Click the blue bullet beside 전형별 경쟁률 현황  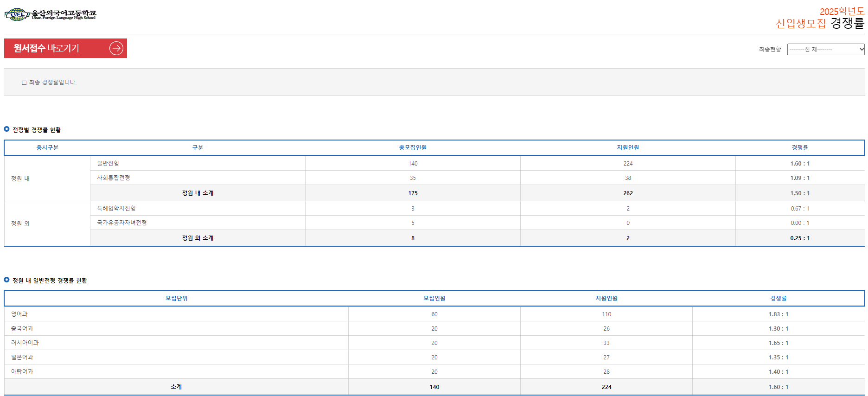coord(6,129)
